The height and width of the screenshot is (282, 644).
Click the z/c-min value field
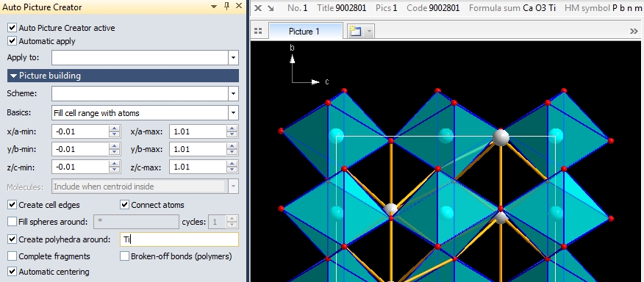pos(81,167)
